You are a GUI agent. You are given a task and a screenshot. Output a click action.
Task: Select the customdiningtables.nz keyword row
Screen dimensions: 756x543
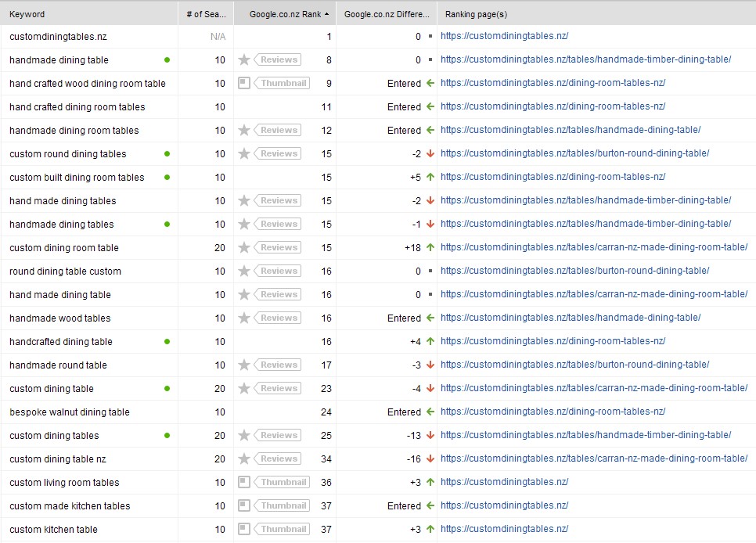[58, 37]
